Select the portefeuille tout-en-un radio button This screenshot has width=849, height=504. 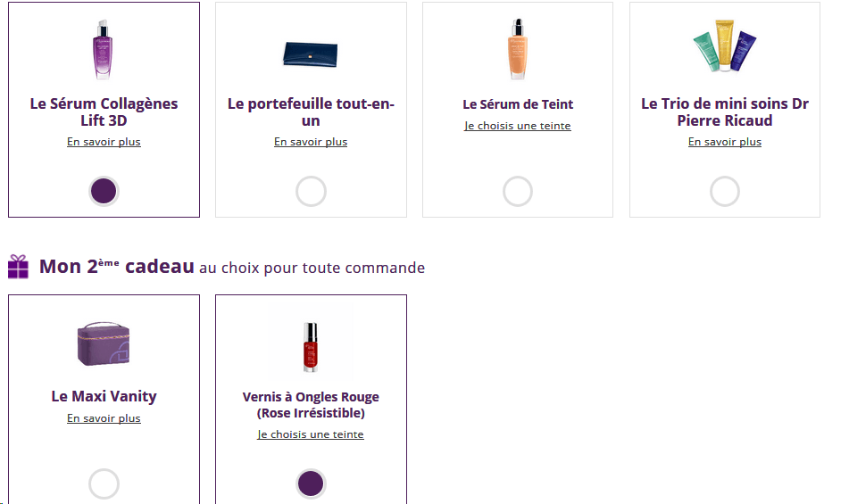coord(311,191)
